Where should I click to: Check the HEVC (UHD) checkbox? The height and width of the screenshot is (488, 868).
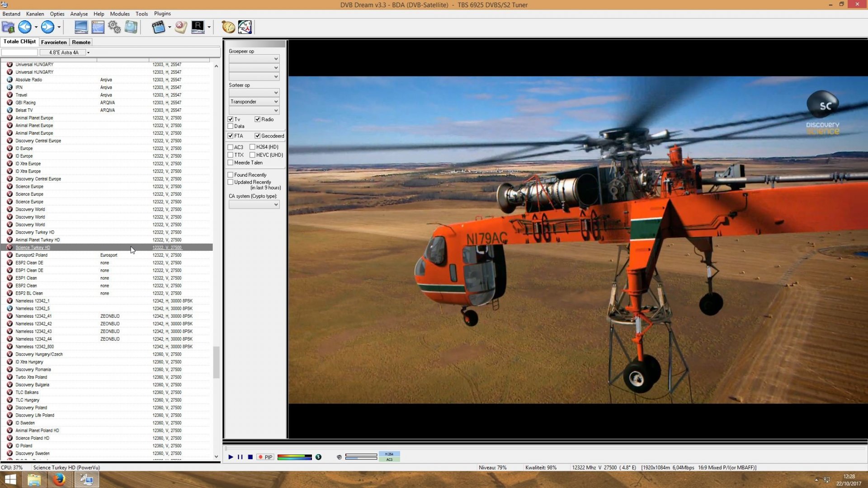[254, 155]
